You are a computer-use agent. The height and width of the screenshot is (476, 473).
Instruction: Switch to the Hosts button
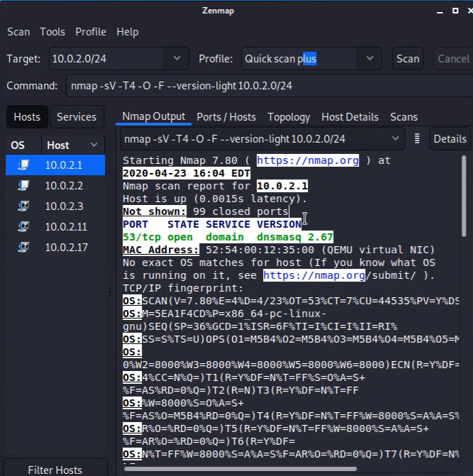pyautogui.click(x=27, y=117)
